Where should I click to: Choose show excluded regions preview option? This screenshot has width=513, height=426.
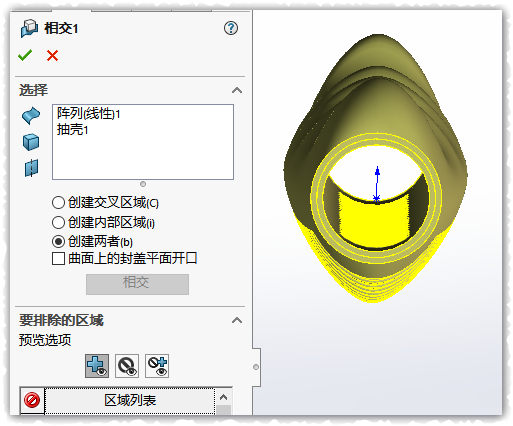coord(127,366)
